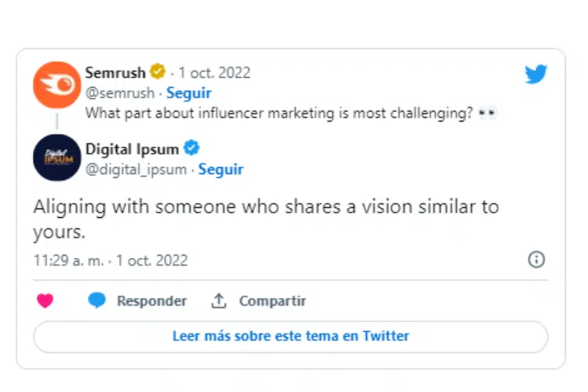The width and height of the screenshot is (588, 392).
Task: Open the Digital Ipsum profile avatar
Action: click(57, 158)
